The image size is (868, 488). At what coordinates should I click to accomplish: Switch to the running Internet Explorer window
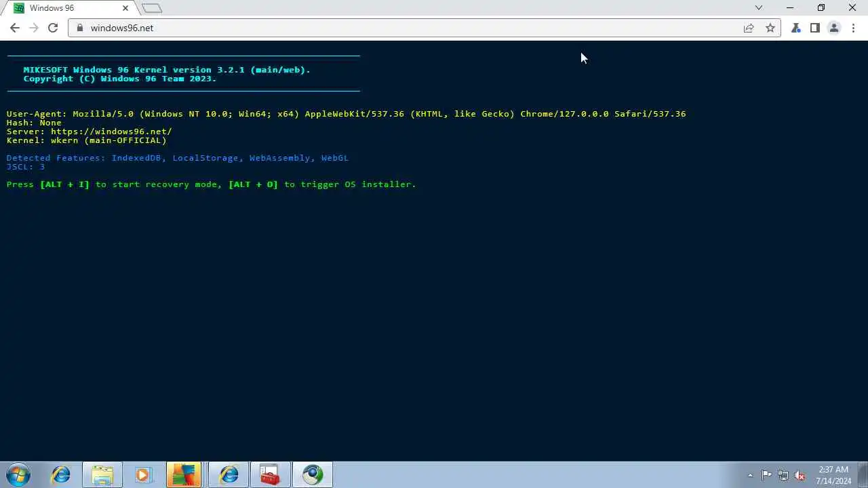coord(229,474)
